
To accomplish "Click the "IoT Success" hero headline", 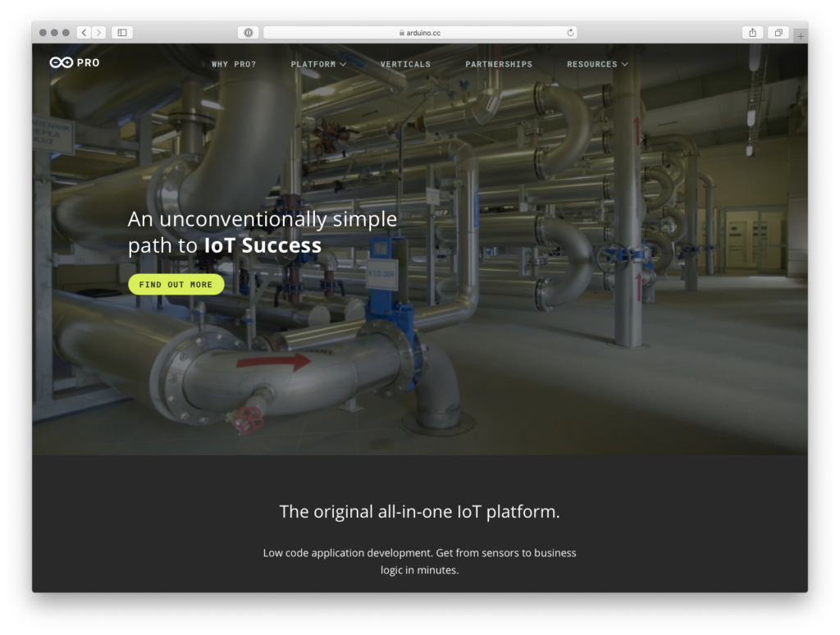I will 262,245.
